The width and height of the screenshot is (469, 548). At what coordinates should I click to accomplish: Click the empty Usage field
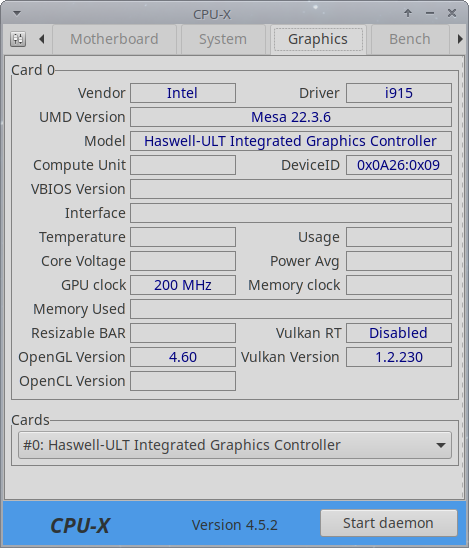tap(399, 237)
